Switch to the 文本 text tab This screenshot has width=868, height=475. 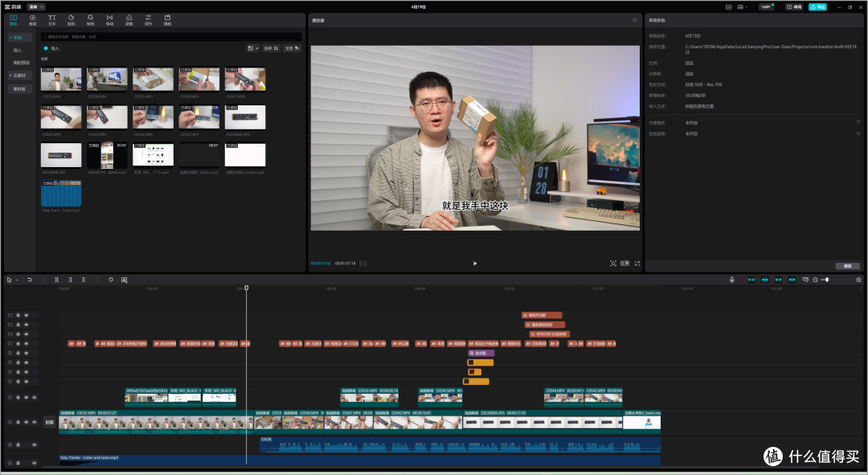pos(51,20)
